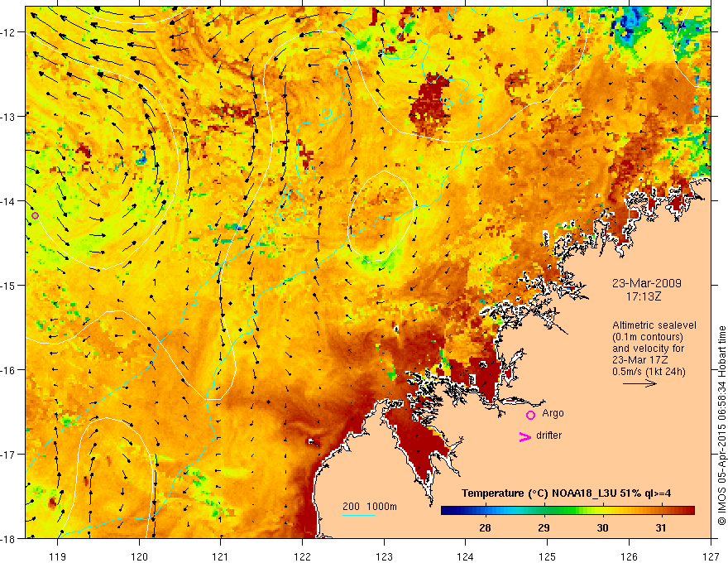
Task: Click the "23-Mar 17Z" caption line
Action: click(642, 360)
